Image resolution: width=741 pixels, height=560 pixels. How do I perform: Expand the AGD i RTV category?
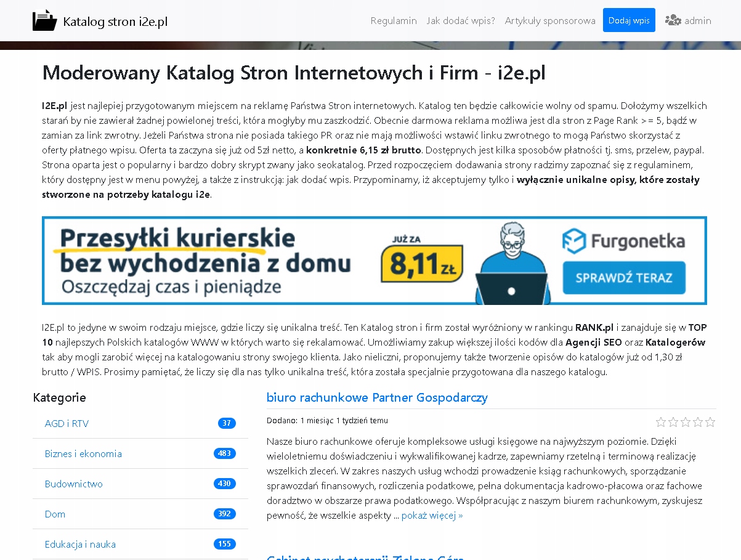(x=66, y=423)
